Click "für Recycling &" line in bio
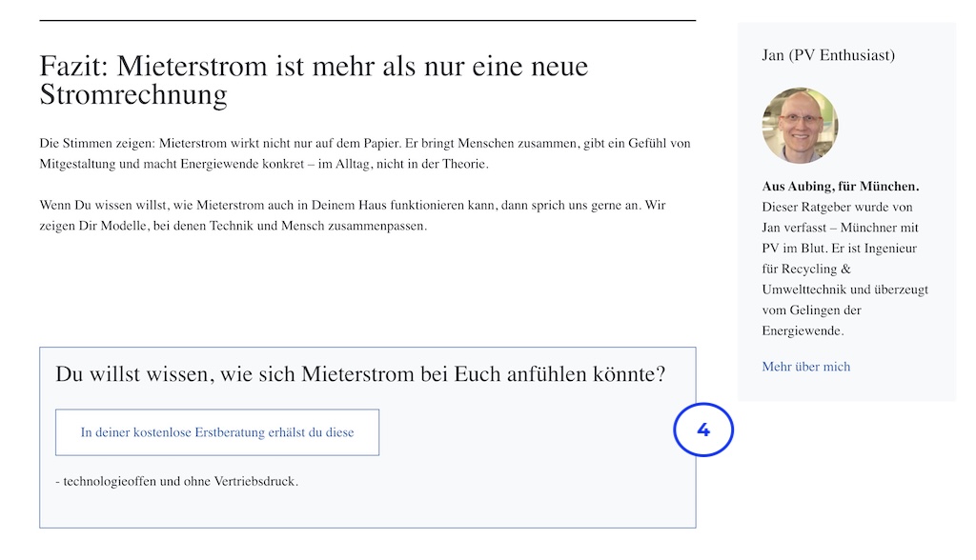976x560 pixels. click(806, 269)
